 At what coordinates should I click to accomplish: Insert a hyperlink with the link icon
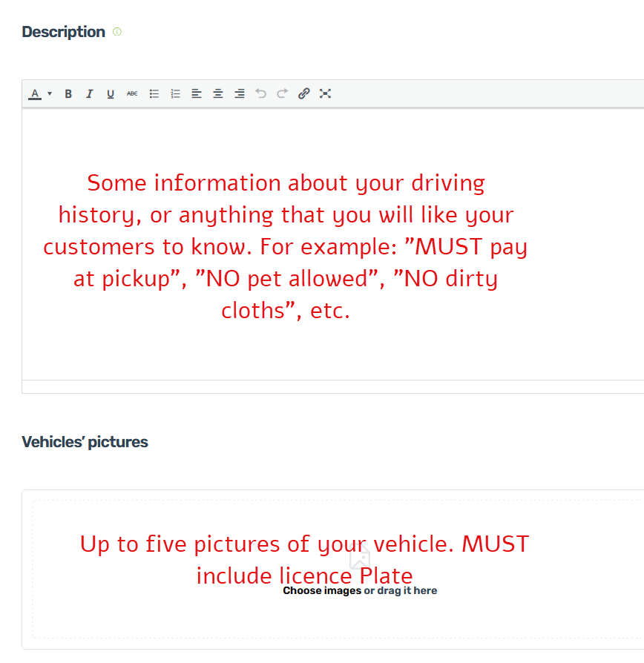(x=303, y=93)
